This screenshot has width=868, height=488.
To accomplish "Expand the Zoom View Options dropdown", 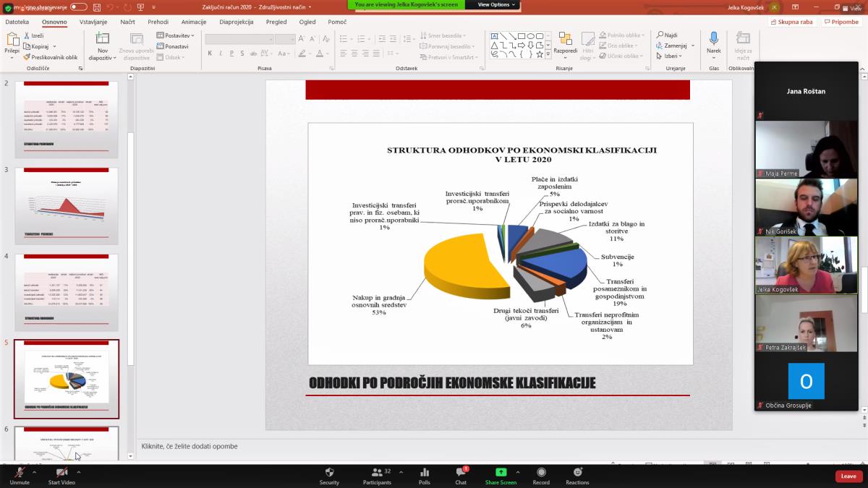I will tap(498, 4).
